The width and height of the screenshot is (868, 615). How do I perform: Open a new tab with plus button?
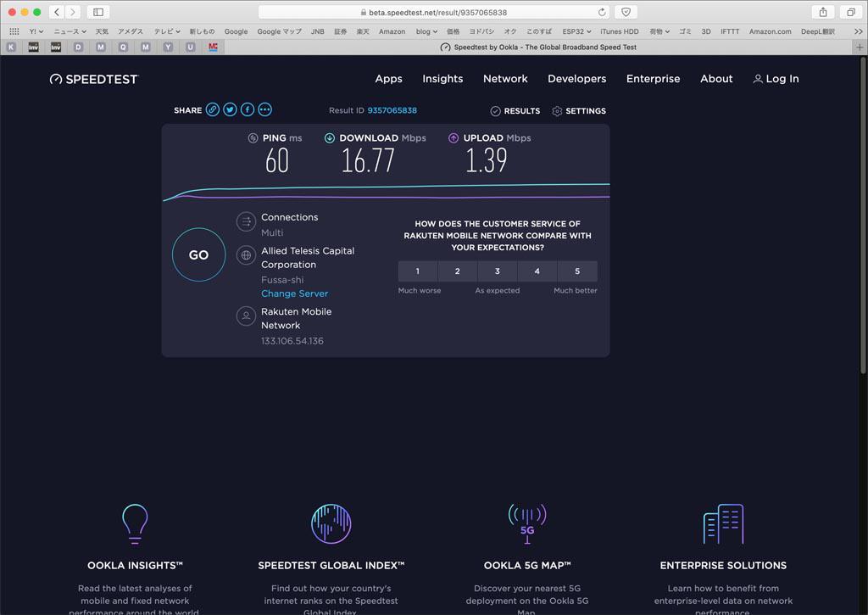tap(860, 48)
